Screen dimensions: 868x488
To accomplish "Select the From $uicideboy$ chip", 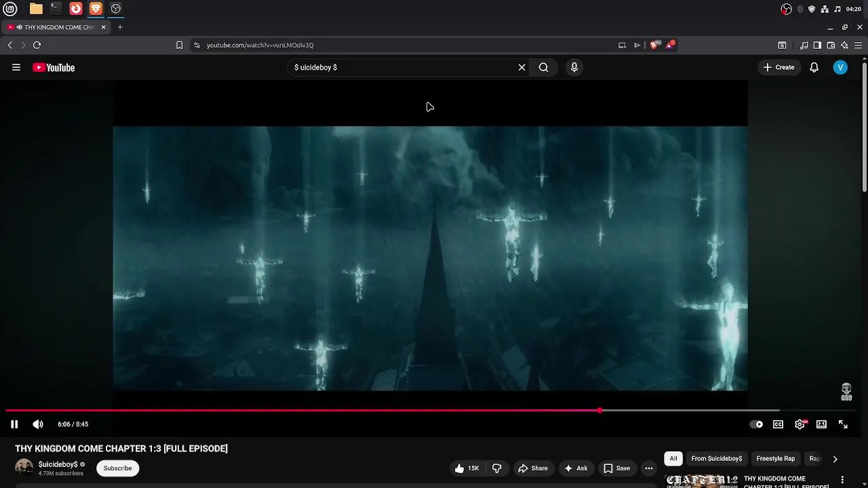I will coord(717,459).
